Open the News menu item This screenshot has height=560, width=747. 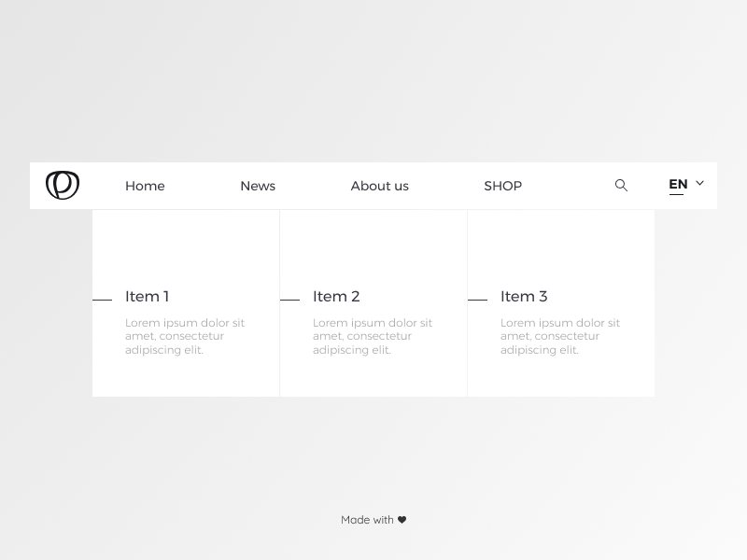(x=258, y=186)
